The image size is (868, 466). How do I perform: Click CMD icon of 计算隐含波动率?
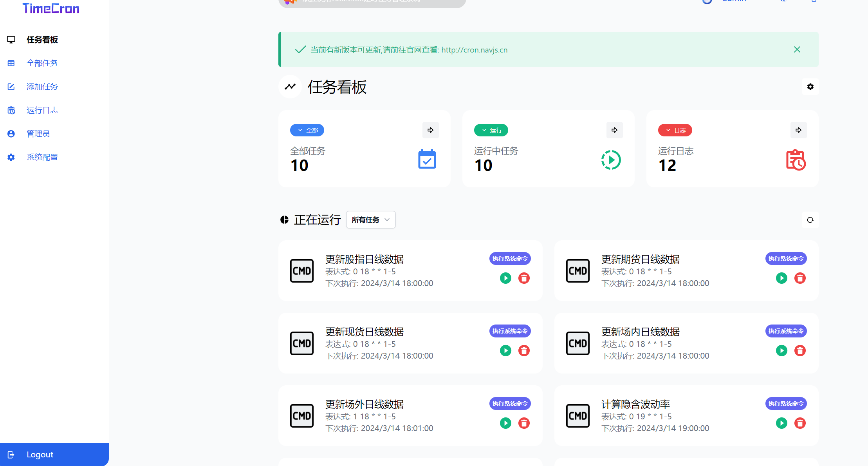[578, 416]
